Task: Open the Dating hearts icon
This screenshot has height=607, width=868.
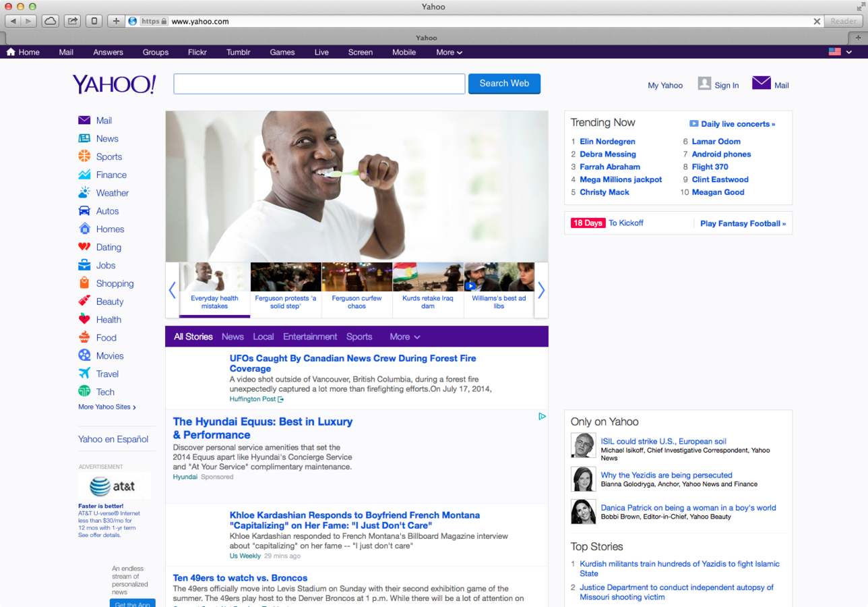Action: (84, 247)
